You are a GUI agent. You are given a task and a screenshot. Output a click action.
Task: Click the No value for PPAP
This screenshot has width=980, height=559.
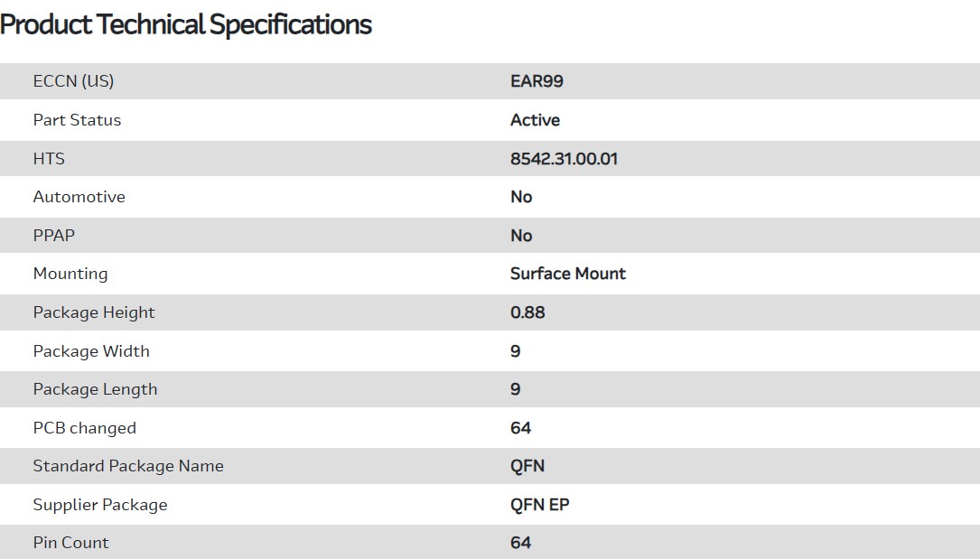coord(521,236)
